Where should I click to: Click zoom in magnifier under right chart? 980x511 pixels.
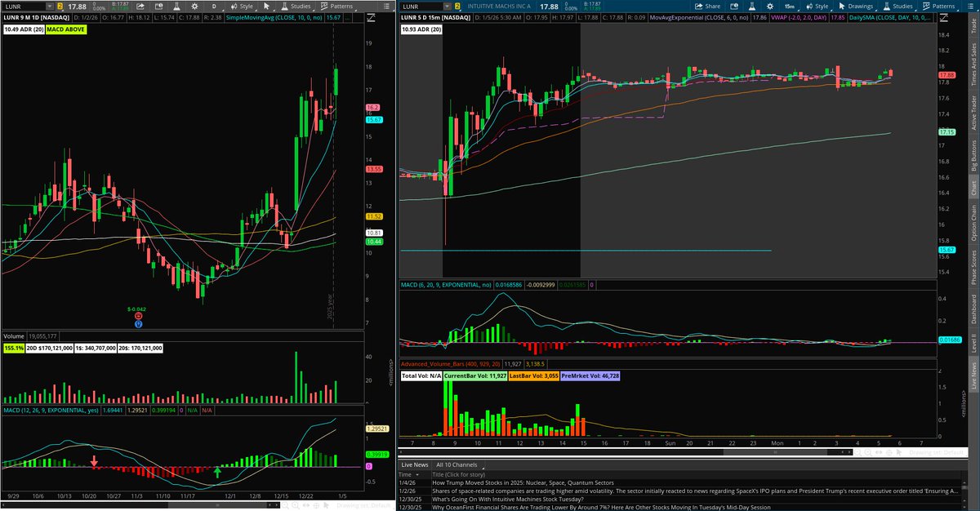click(x=868, y=452)
